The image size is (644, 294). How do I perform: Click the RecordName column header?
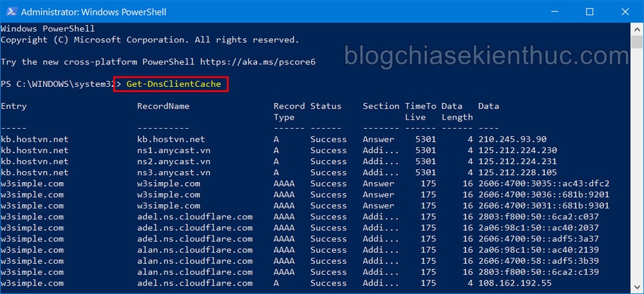point(164,106)
